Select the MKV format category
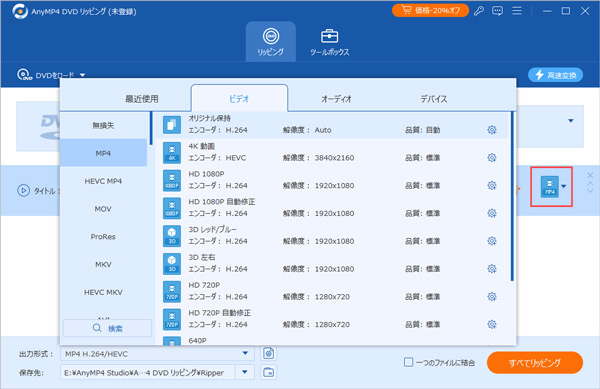The width and height of the screenshot is (600, 389). tap(103, 264)
